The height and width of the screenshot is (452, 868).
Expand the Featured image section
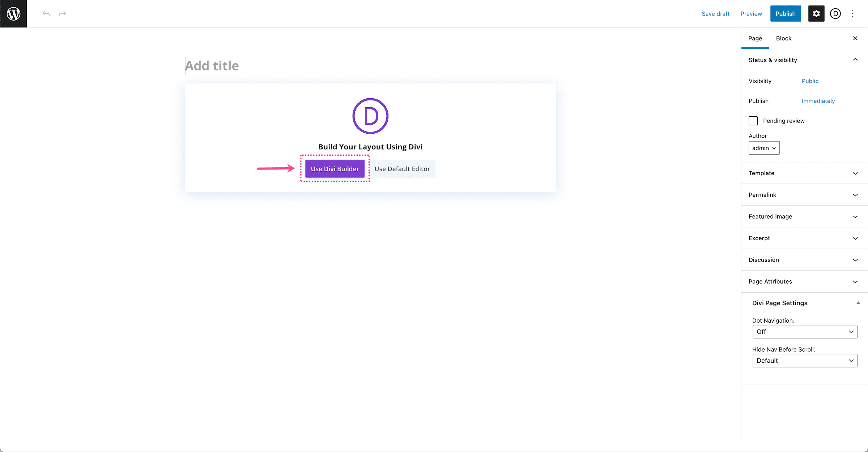coord(804,216)
